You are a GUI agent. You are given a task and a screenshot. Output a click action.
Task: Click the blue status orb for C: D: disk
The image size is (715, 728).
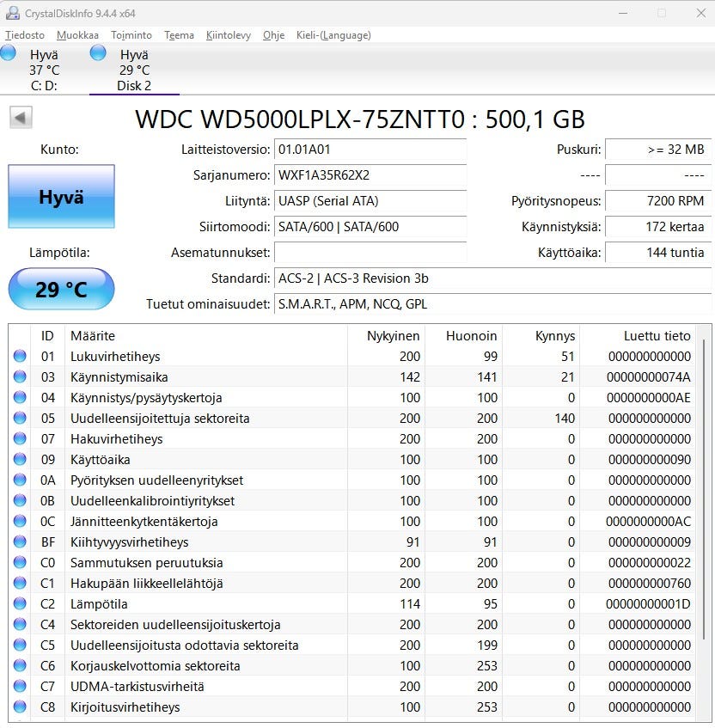coord(9,53)
